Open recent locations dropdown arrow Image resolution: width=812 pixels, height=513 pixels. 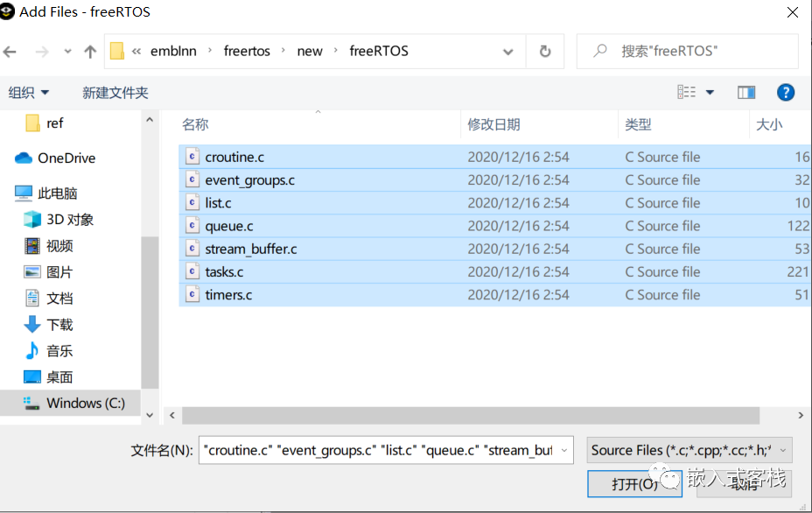click(x=68, y=52)
